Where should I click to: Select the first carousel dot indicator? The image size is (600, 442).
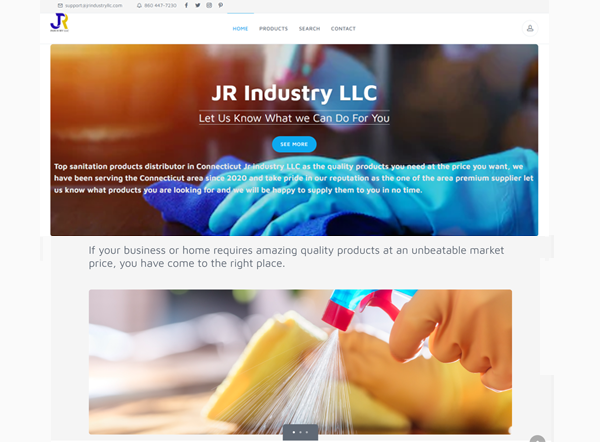pyautogui.click(x=293, y=432)
